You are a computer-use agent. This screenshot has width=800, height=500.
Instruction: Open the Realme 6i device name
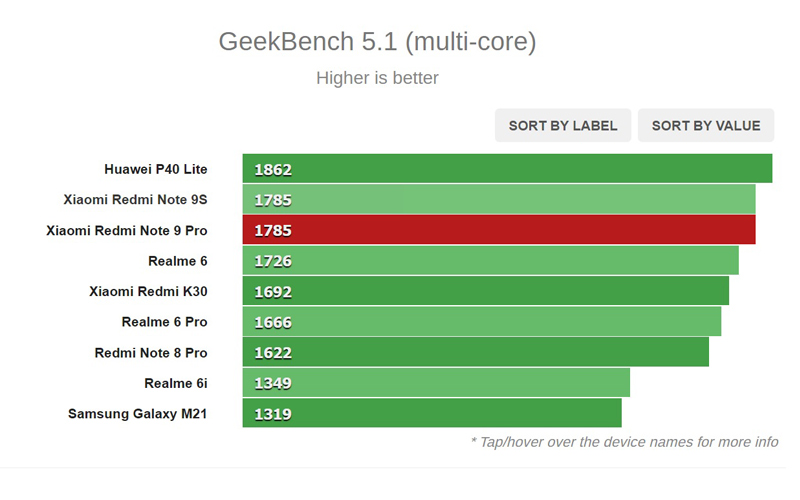click(x=176, y=383)
